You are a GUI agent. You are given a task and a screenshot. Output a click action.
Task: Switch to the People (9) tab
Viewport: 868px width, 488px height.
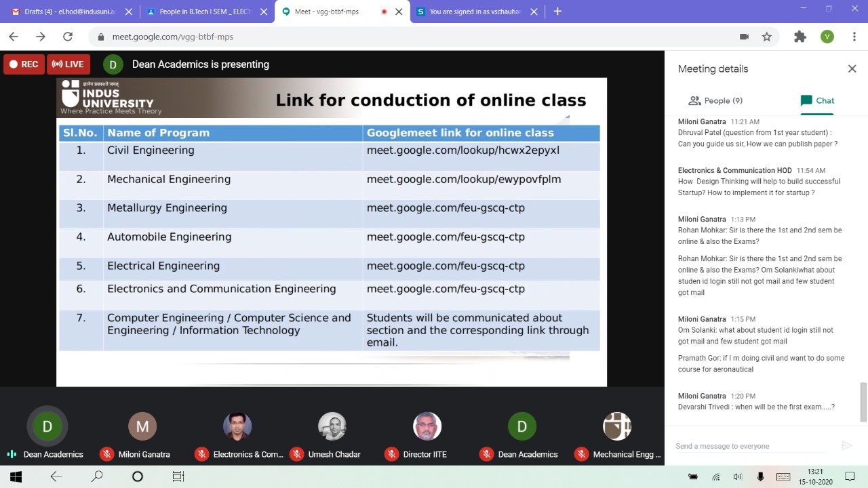(x=715, y=100)
